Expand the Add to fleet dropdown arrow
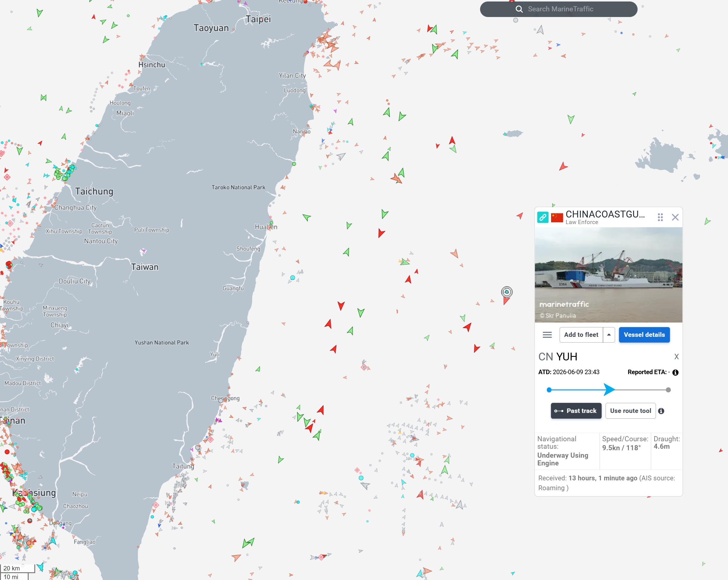This screenshot has height=580, width=728. [609, 334]
